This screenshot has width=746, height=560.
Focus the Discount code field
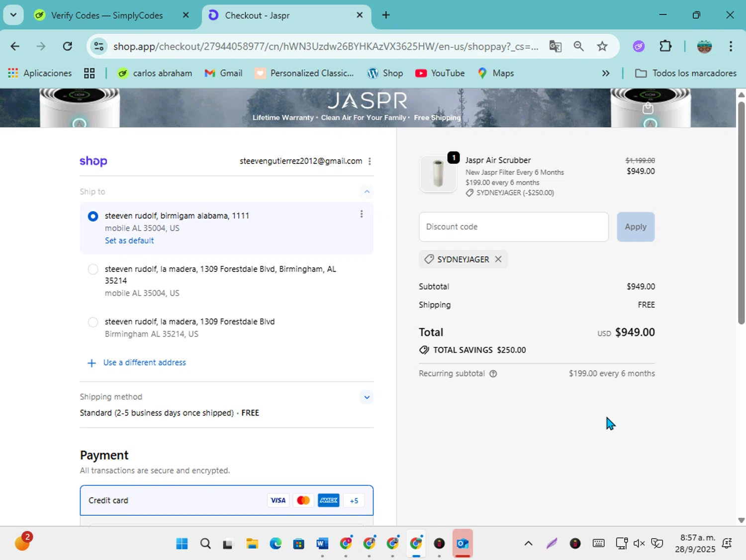tap(514, 227)
